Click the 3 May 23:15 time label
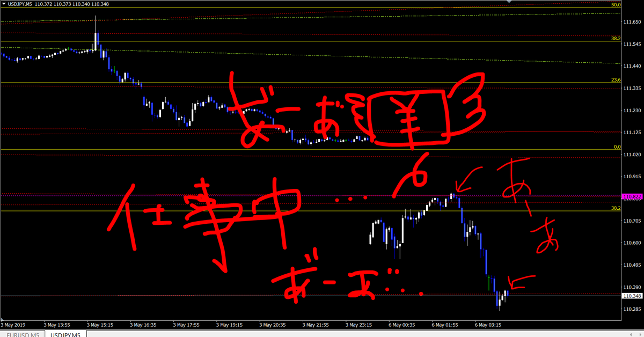 360,325
